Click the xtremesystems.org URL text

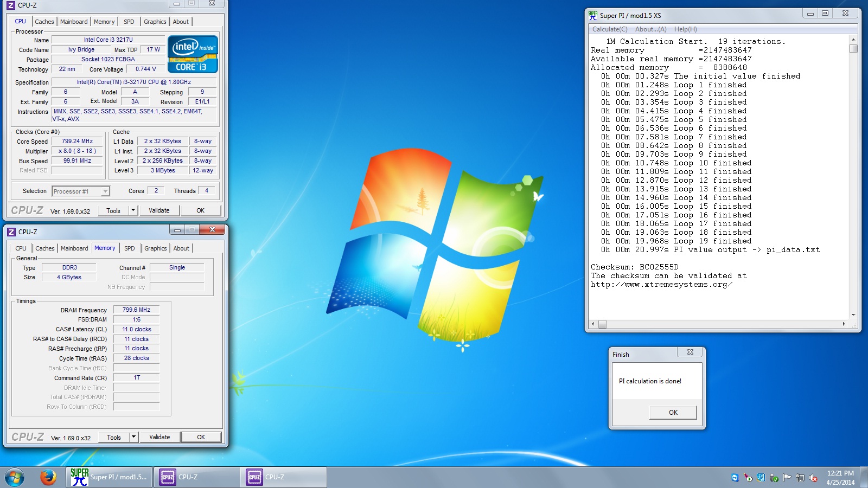pos(661,284)
